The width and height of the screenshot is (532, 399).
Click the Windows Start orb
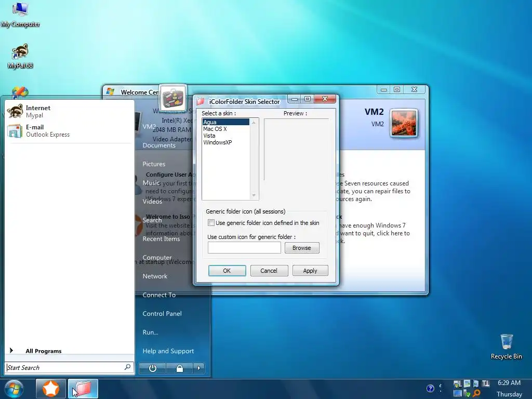[14, 389]
